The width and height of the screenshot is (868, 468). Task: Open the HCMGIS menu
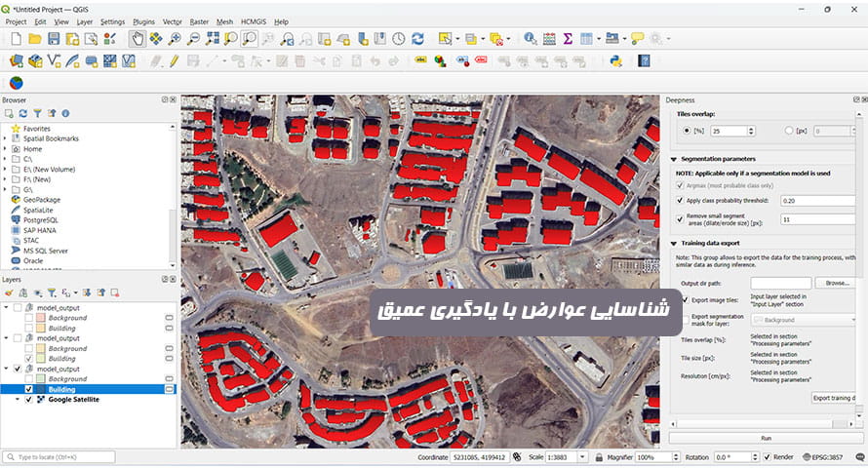[254, 21]
